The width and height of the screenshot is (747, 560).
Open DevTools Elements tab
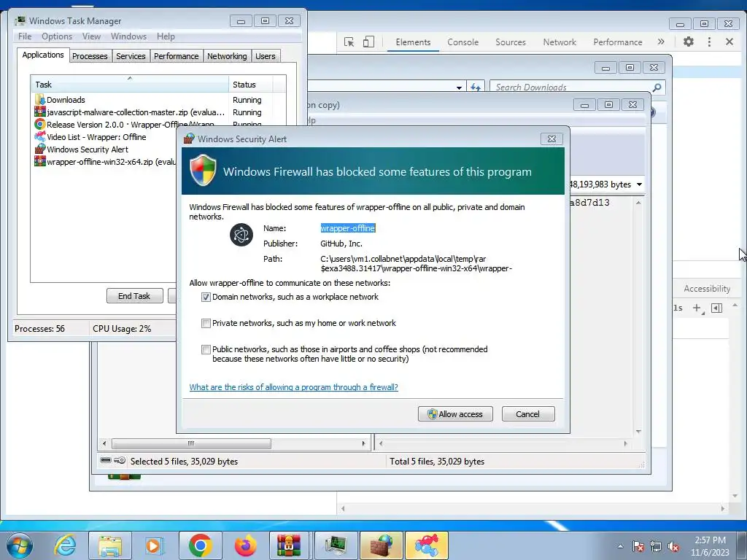pyautogui.click(x=413, y=42)
